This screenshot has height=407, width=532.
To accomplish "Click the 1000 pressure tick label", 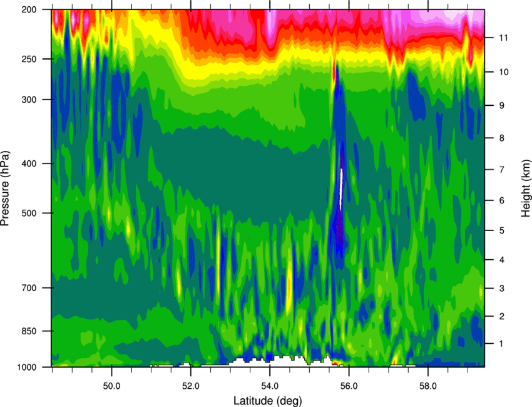I will [27, 367].
